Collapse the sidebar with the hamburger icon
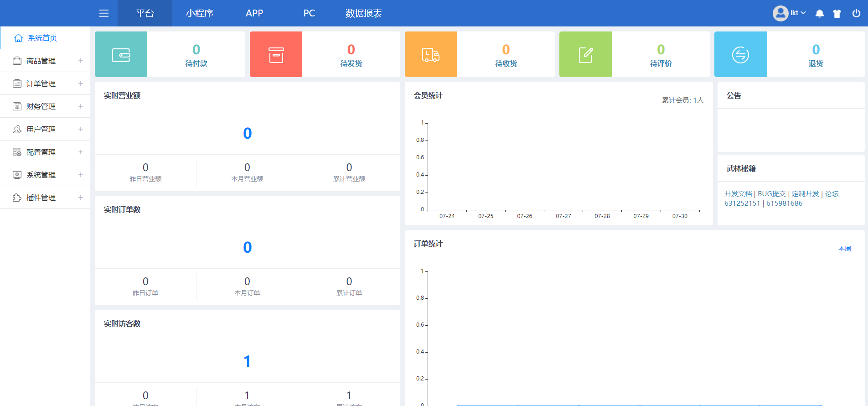The height and width of the screenshot is (406, 868). (104, 13)
